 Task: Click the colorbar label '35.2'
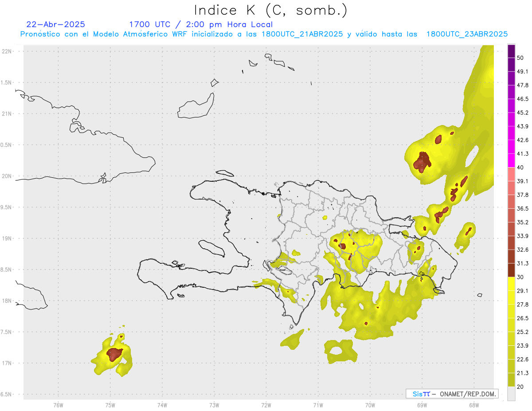click(x=523, y=222)
